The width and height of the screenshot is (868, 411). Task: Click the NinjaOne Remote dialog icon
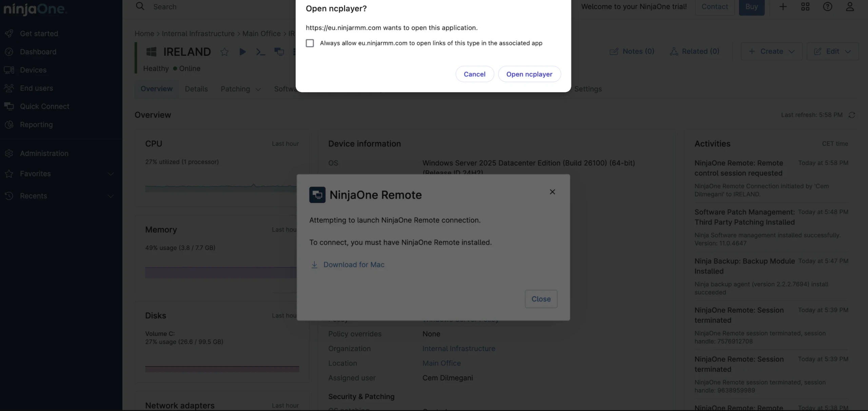(x=317, y=195)
